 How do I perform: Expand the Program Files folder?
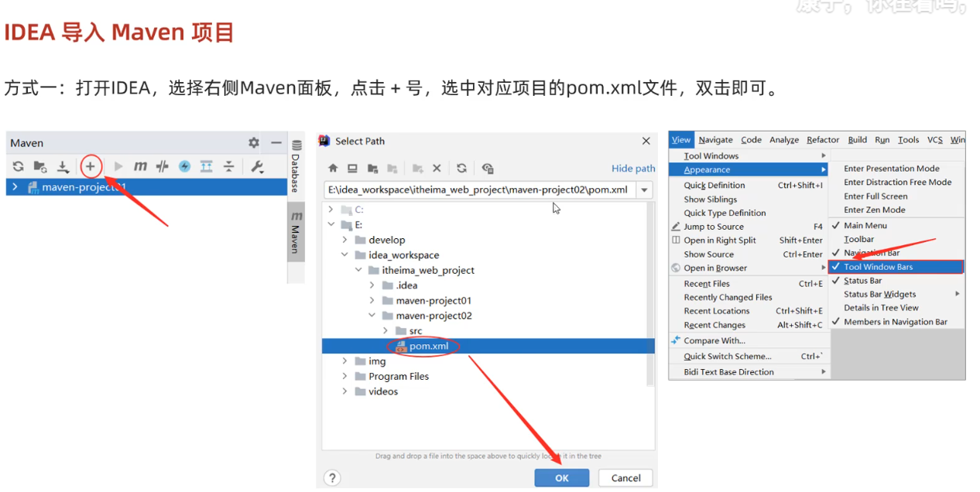pos(345,376)
